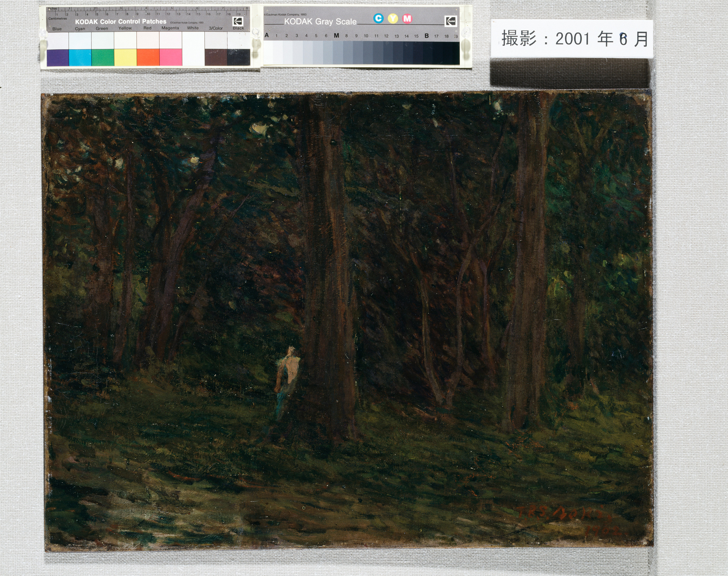Screen dimensions: 728x576
Task: Click the pink circle labeled M
Action: (407, 18)
